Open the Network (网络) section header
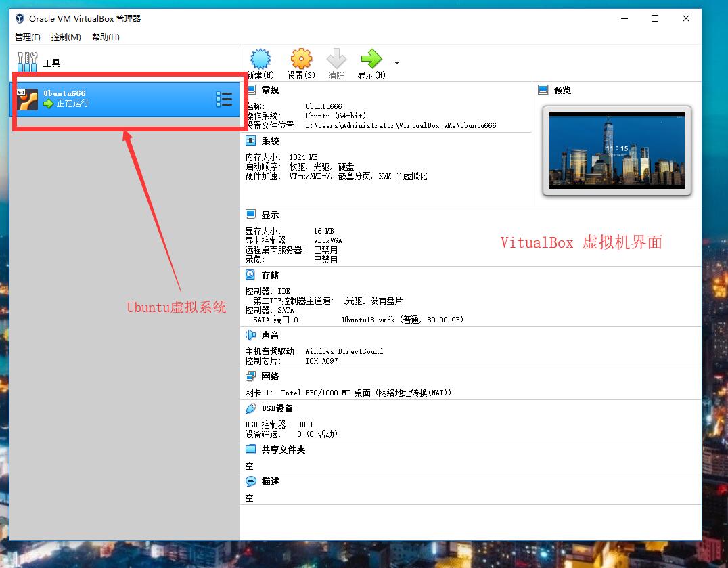The width and height of the screenshot is (728, 568). (270, 376)
